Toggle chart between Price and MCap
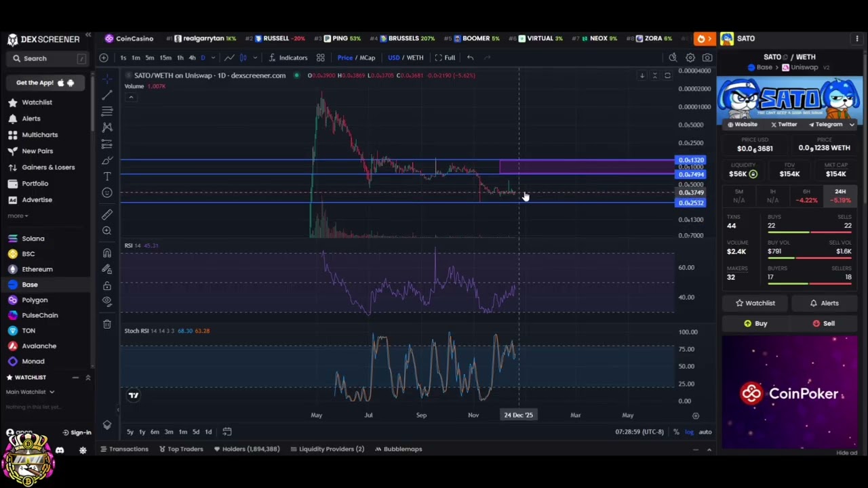 click(356, 58)
